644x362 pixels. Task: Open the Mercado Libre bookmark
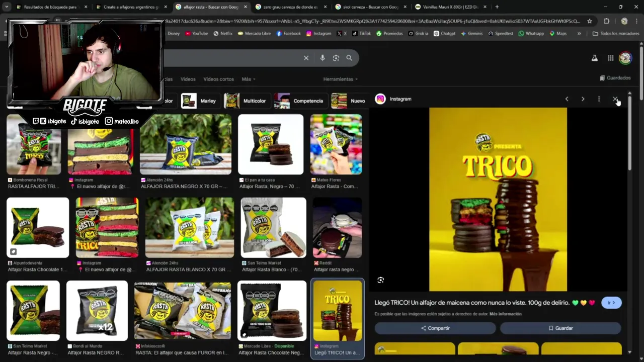point(254,33)
